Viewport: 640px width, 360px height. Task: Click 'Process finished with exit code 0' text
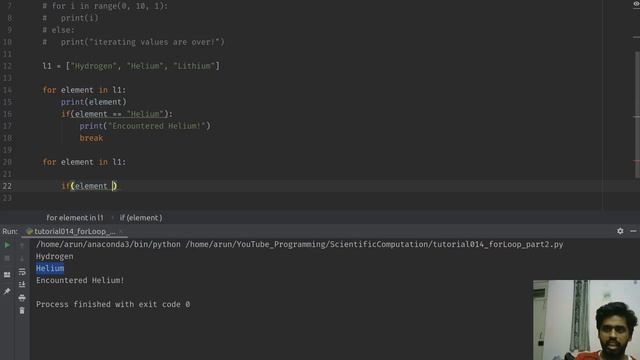(x=113, y=304)
